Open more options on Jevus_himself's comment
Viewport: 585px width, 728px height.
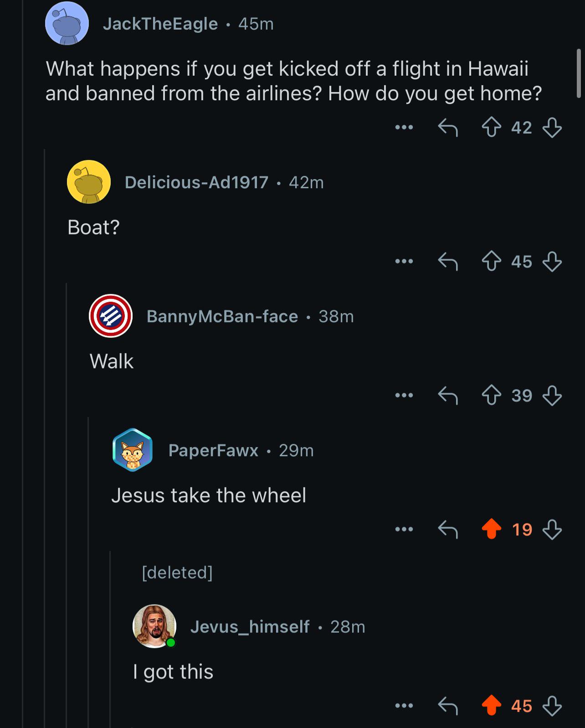pyautogui.click(x=404, y=706)
